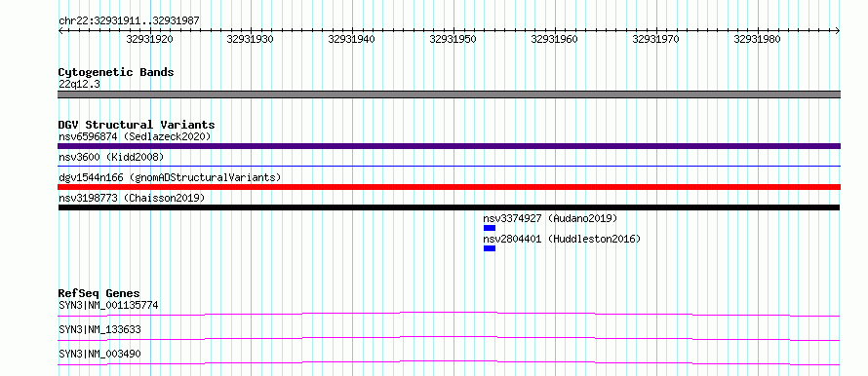The width and height of the screenshot is (868, 376).
Task: Open the SYN3|NM_001135774 transcript label
Action: coord(108,305)
